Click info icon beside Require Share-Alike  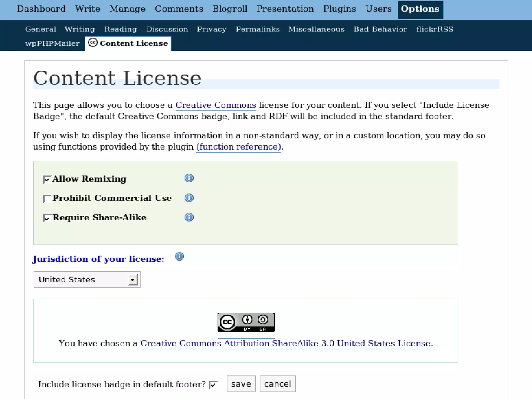(x=189, y=217)
